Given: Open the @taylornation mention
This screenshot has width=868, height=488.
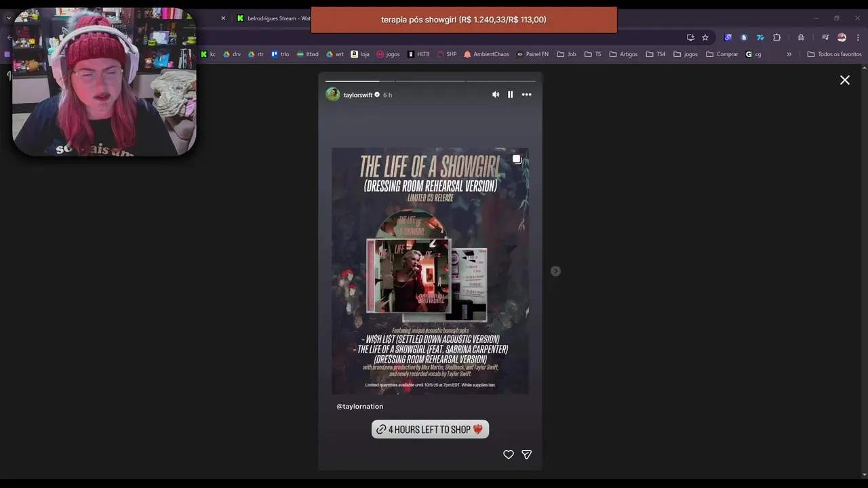Looking at the screenshot, I should pos(360,406).
